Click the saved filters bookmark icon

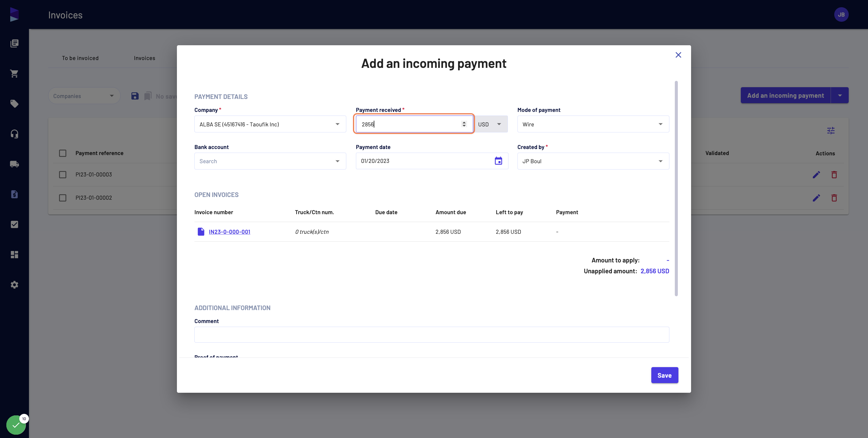pos(148,96)
